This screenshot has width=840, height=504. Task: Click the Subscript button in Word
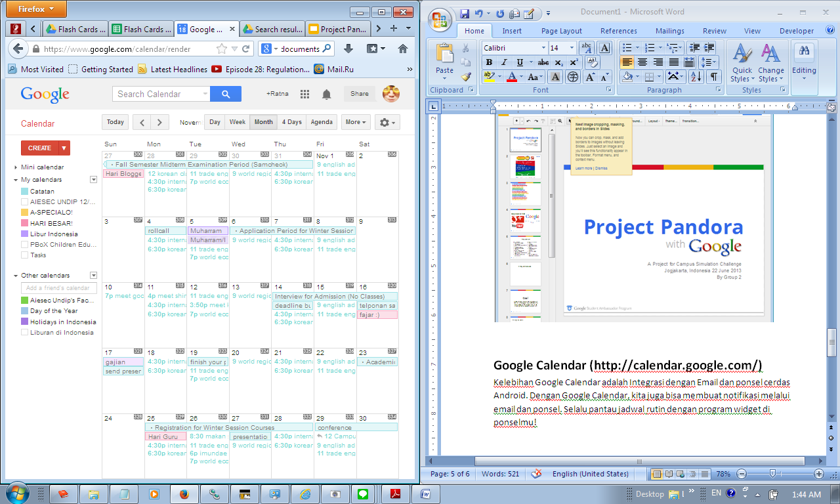558,62
